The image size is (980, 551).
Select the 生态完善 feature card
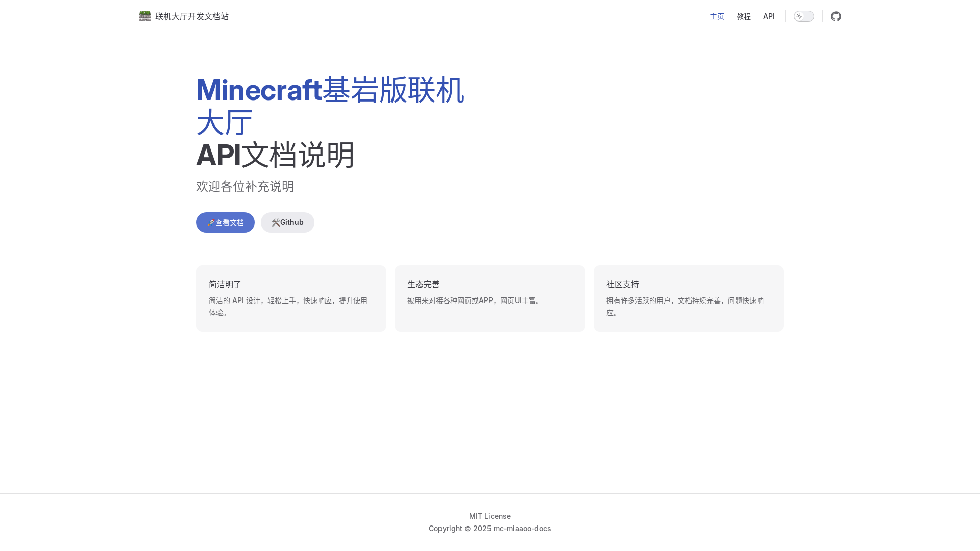point(490,298)
